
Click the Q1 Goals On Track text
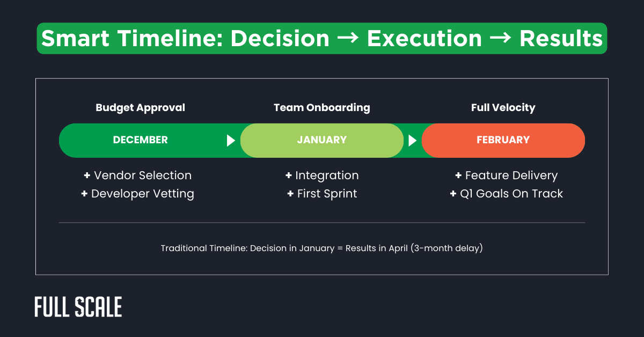(x=512, y=194)
